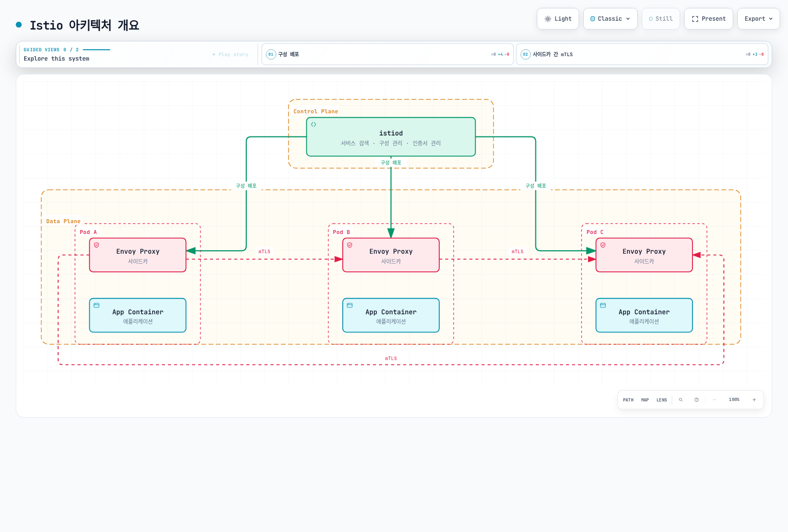Click shield icon on Pod C Envoy Proxy
The height and width of the screenshot is (532, 788).
tap(603, 245)
